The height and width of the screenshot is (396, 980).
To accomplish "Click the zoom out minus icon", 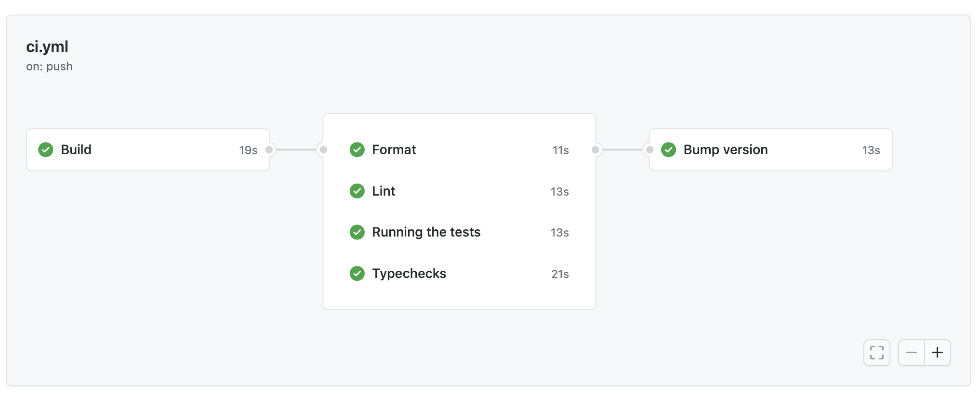I will pyautogui.click(x=911, y=353).
